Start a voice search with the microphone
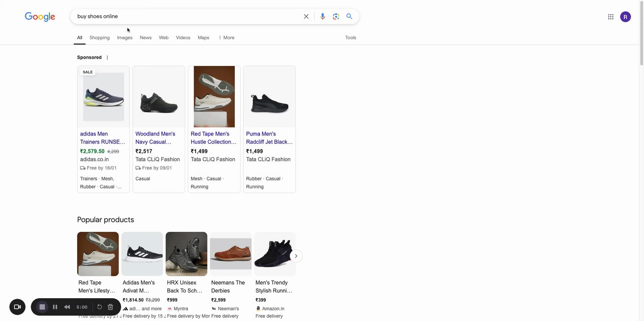Screen dimensions: 644x321 click(x=323, y=16)
